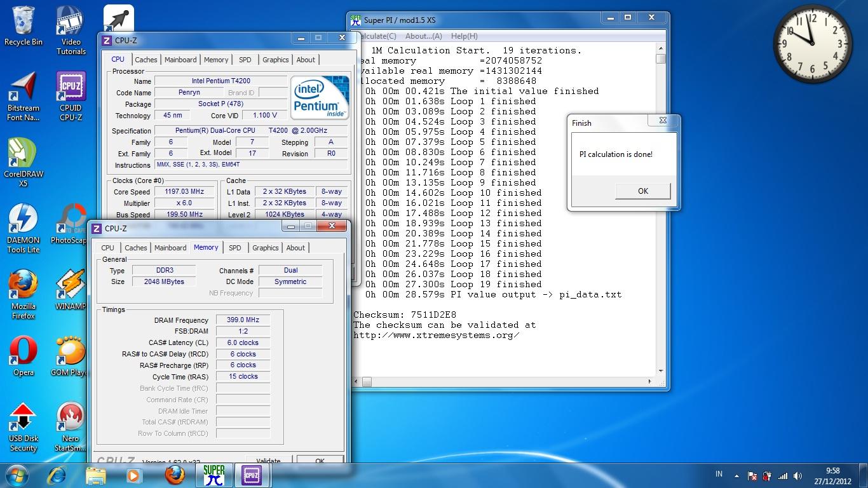This screenshot has height=488, width=868.
Task: Switch to Memory tab in processor CPU-Z window
Action: click(216, 60)
